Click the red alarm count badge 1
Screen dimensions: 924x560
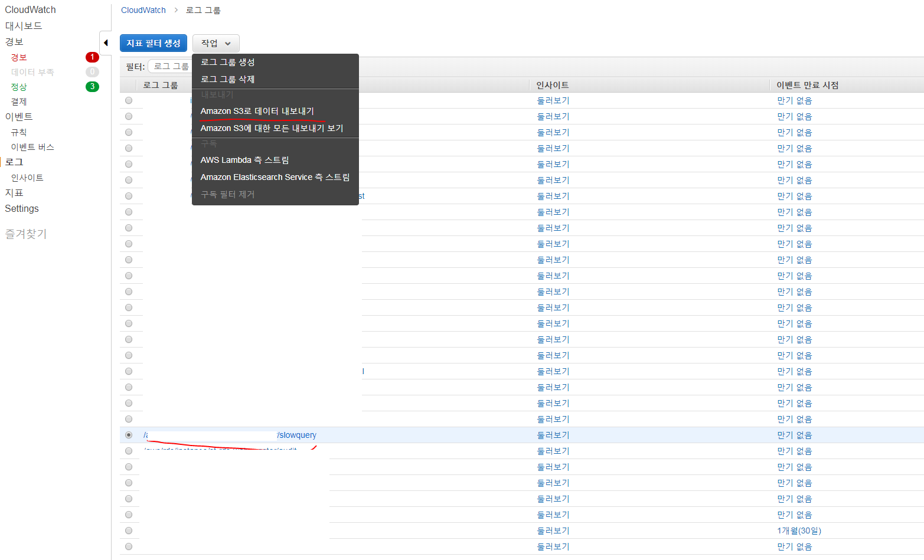coord(92,57)
